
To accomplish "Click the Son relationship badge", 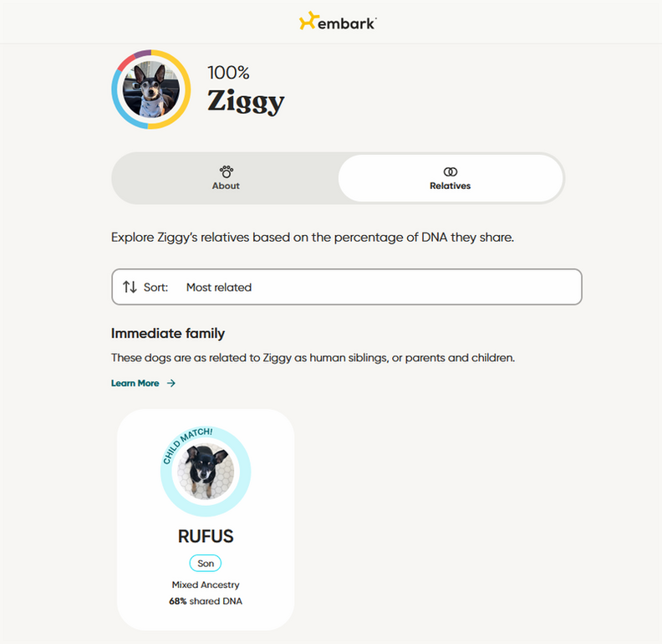I will click(x=206, y=564).
